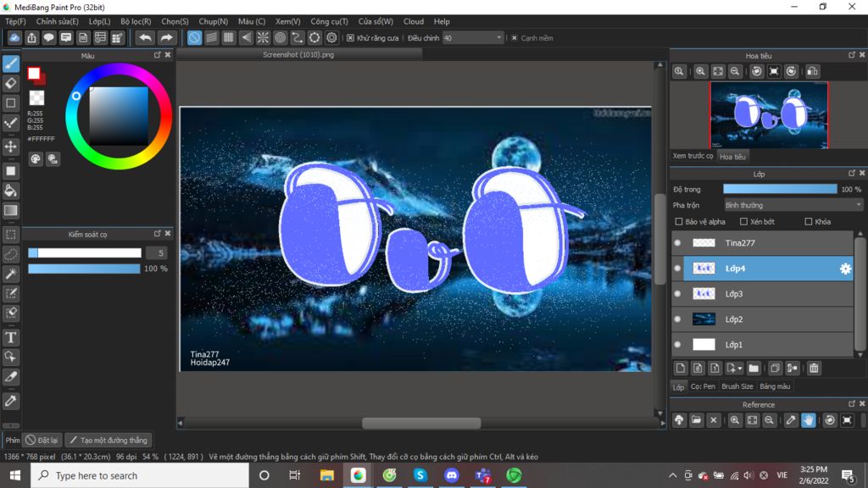Enable the radial snap guide
Viewport: 868px width, 488px height.
point(263,37)
